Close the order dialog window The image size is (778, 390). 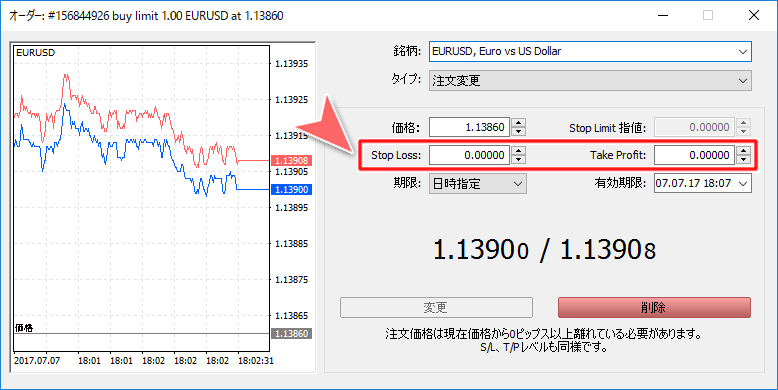(x=754, y=15)
